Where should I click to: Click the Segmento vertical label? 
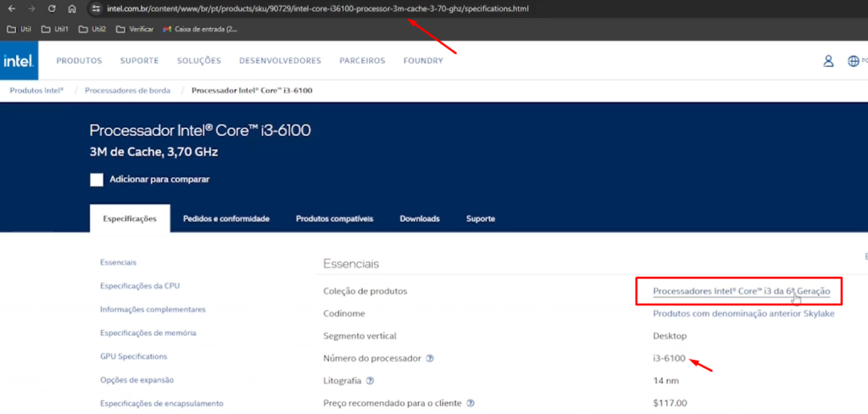tap(359, 336)
